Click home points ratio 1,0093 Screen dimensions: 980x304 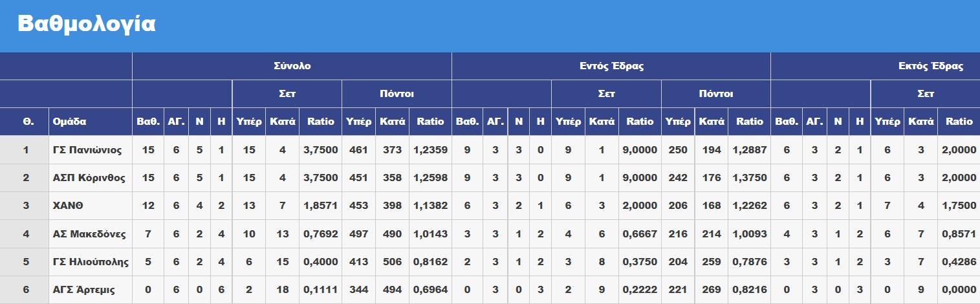click(x=750, y=234)
